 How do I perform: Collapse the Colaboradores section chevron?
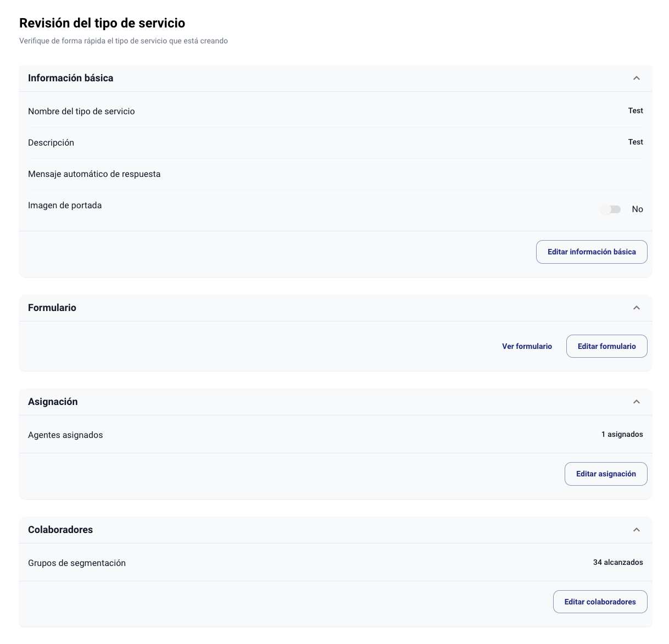(637, 530)
